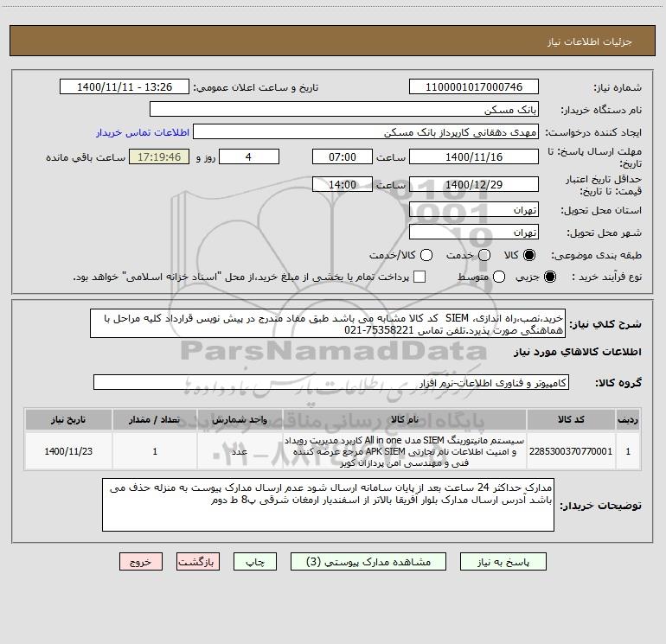The height and width of the screenshot is (644, 666).
Task: Select the کالا radio button
Action: coord(529,255)
